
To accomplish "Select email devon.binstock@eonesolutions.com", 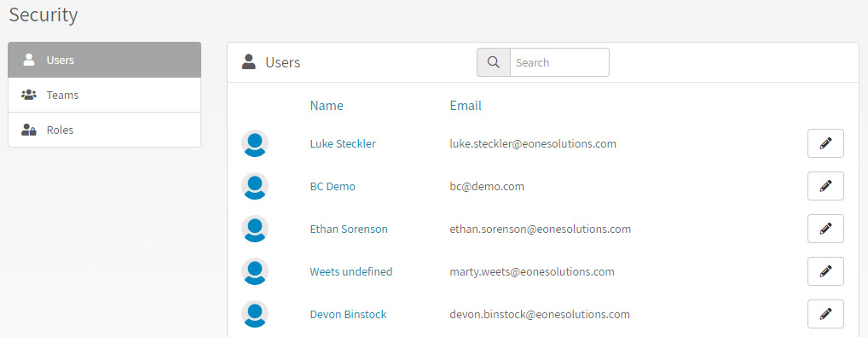I will (540, 314).
